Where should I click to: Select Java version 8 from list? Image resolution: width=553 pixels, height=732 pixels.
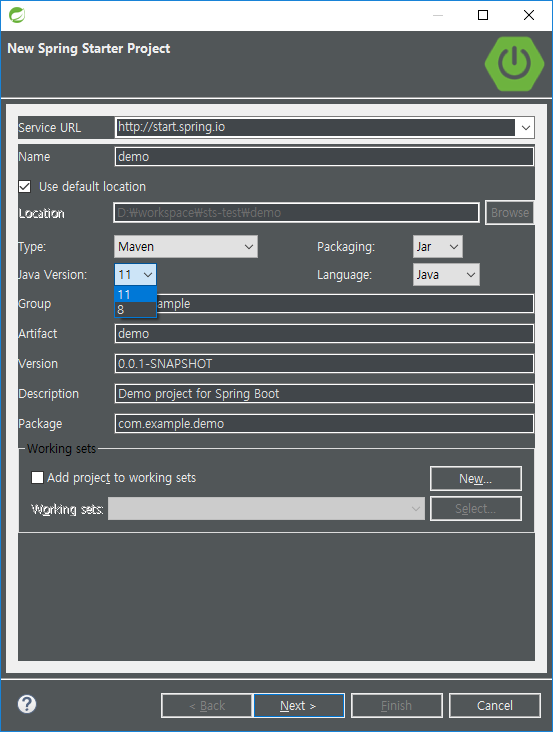tap(135, 310)
